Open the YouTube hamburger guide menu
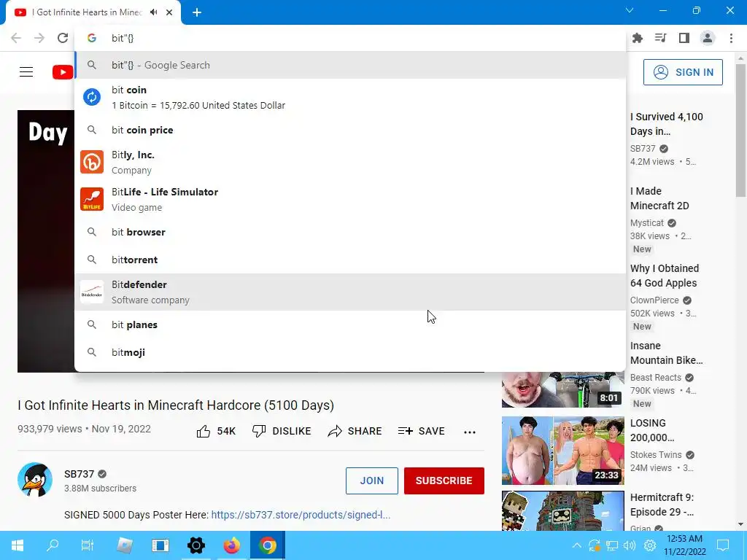 (26, 72)
